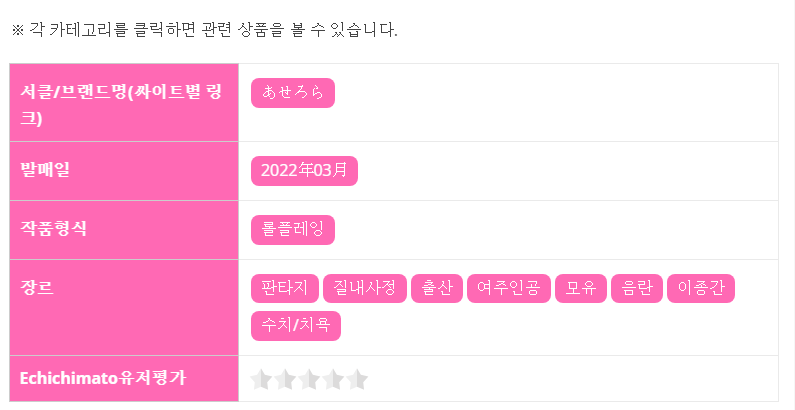The width and height of the screenshot is (795, 410).
Task: Click the 모유 genre tag
Action: (x=581, y=288)
